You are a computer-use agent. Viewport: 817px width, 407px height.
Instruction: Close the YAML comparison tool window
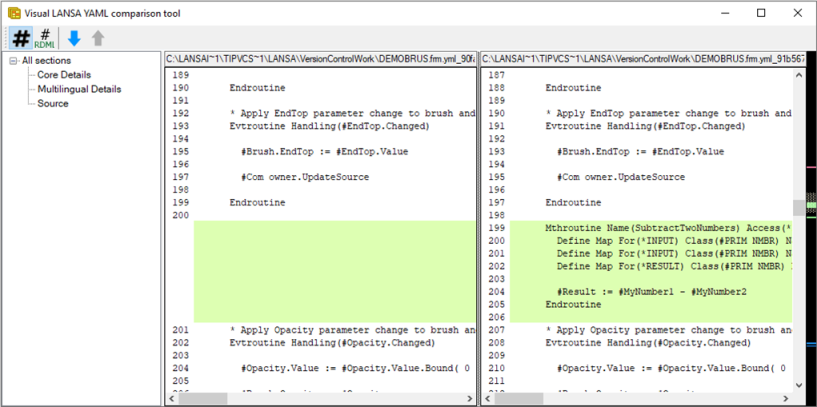tap(798, 13)
